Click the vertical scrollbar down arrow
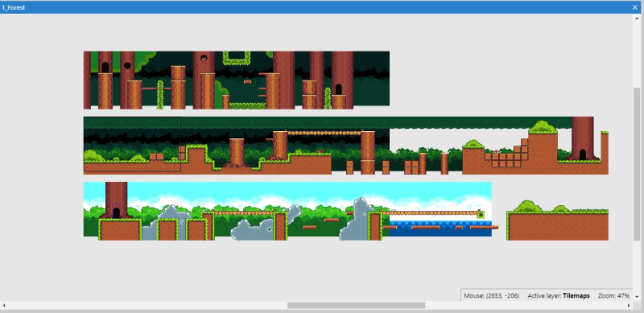 point(637,297)
